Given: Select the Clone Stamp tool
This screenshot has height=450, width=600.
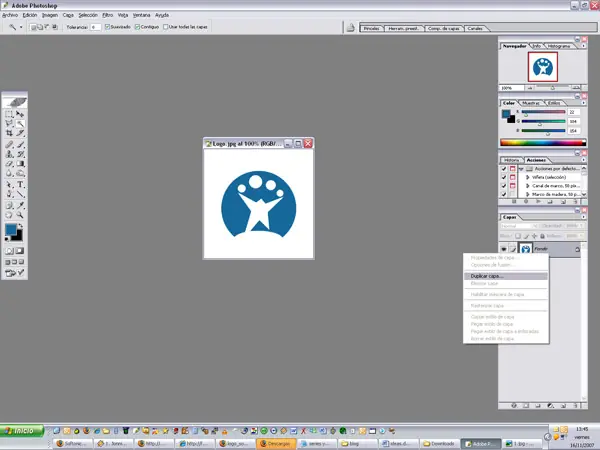Looking at the screenshot, I should (x=9, y=154).
